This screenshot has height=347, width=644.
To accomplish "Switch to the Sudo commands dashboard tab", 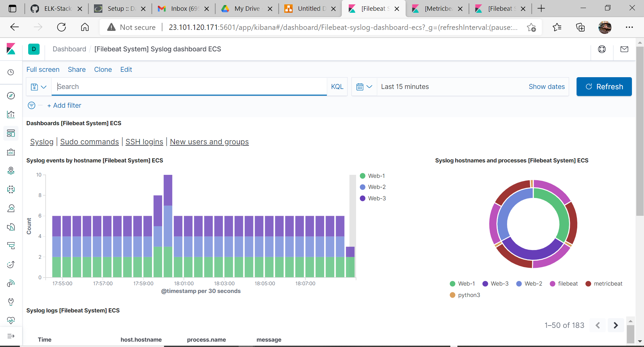I will [89, 142].
